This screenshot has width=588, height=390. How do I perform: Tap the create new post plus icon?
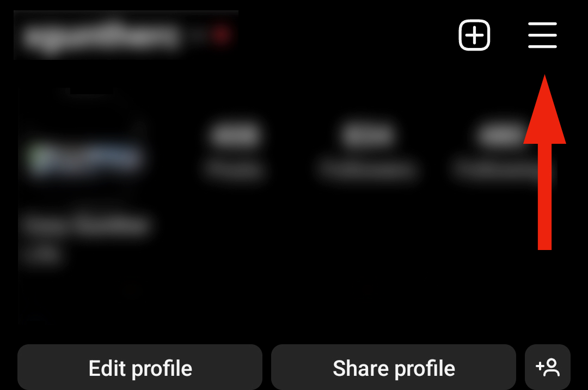tap(474, 35)
